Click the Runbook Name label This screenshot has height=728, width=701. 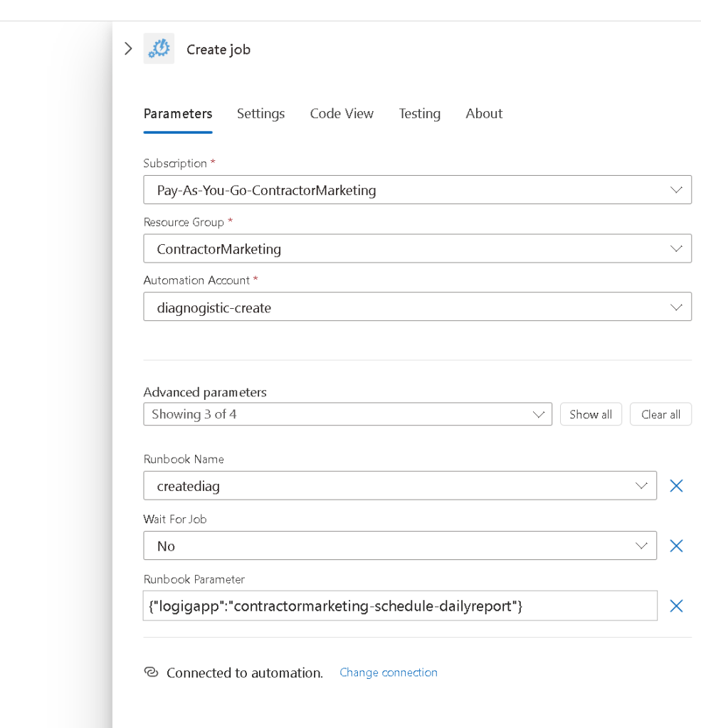point(184,459)
